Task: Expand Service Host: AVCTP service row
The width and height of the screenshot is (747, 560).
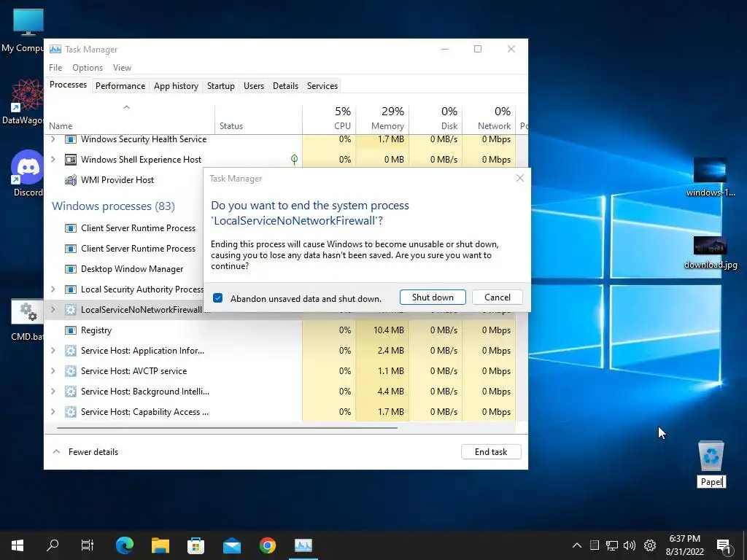Action: (x=53, y=371)
